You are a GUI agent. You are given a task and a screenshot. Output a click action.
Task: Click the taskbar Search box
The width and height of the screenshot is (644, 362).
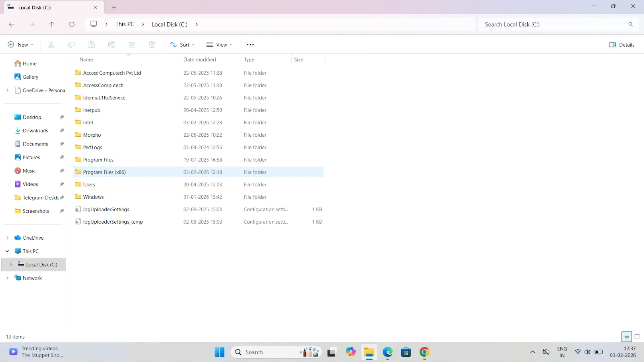(x=276, y=352)
